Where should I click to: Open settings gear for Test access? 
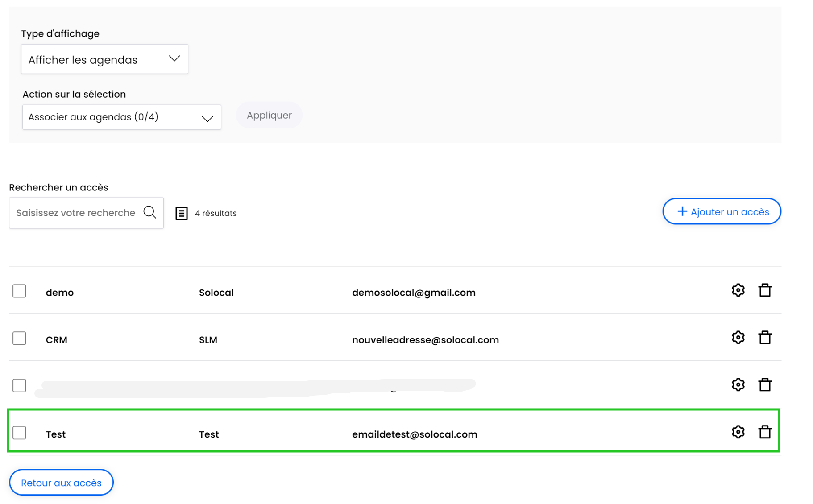738,432
